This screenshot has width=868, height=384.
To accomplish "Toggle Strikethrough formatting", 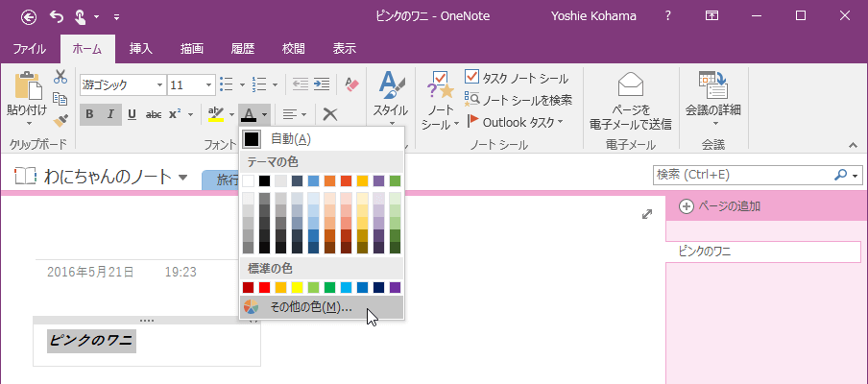I will [x=154, y=114].
